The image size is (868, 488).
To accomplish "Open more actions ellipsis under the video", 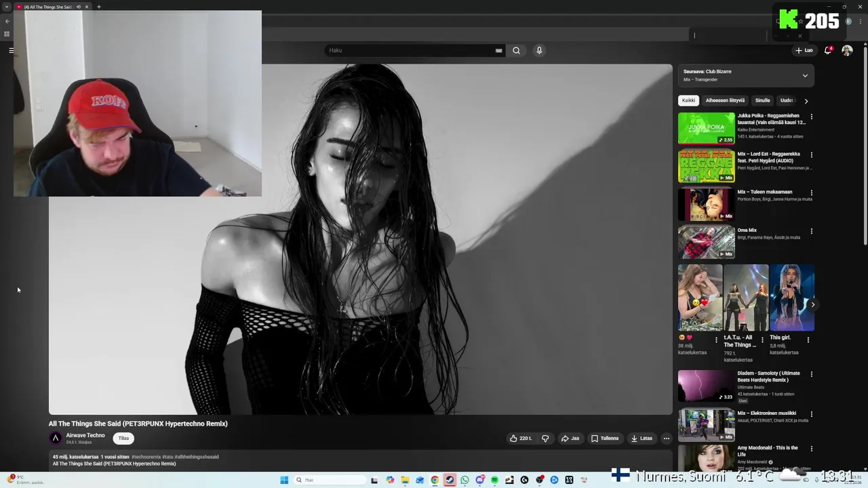I will click(666, 439).
